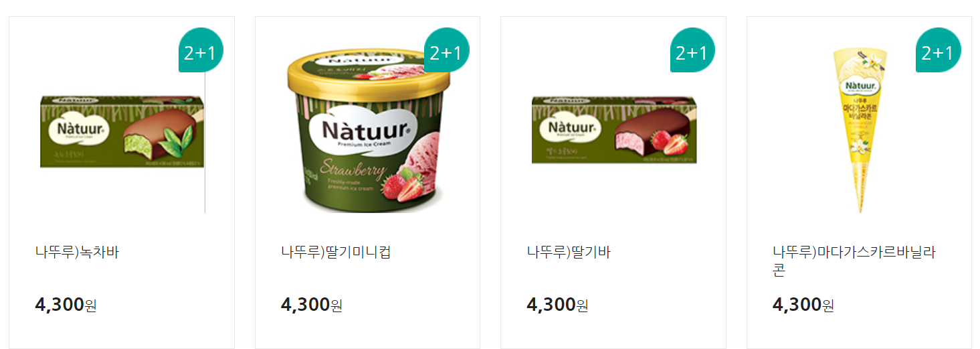The width and height of the screenshot is (980, 349).
Task: Select the 2+1 badge on 마다가스카르바닐라콘
Action: pos(938,50)
